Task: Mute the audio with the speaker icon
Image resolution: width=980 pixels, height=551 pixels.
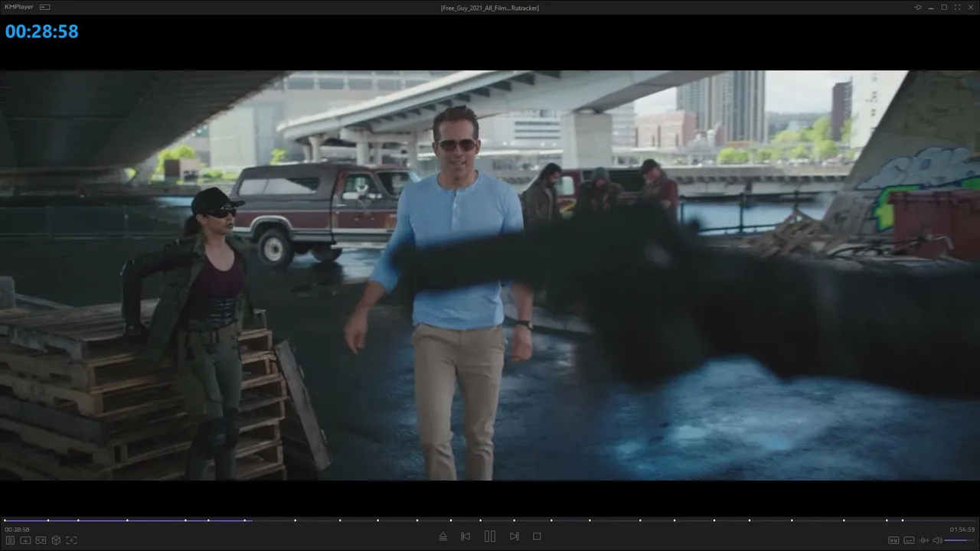Action: pos(937,540)
